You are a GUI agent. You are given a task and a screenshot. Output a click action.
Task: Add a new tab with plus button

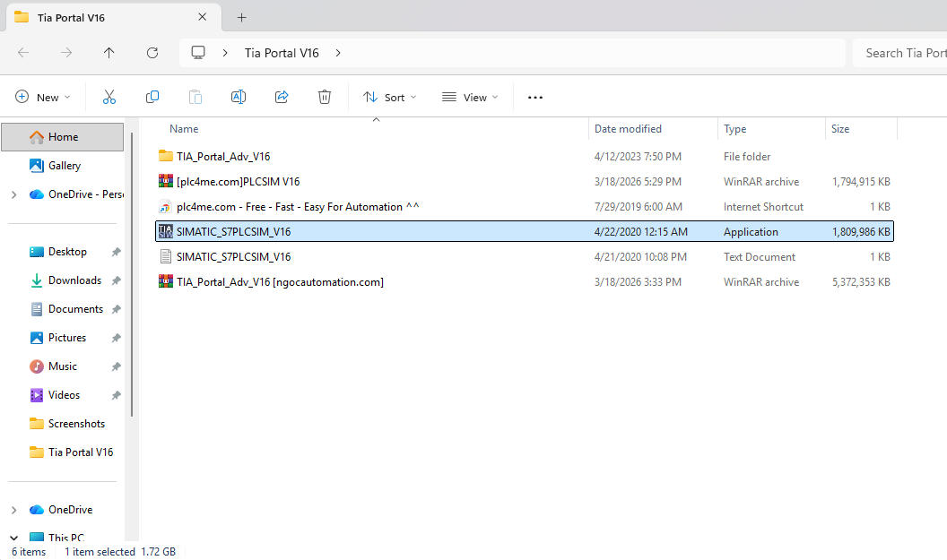pos(241,17)
